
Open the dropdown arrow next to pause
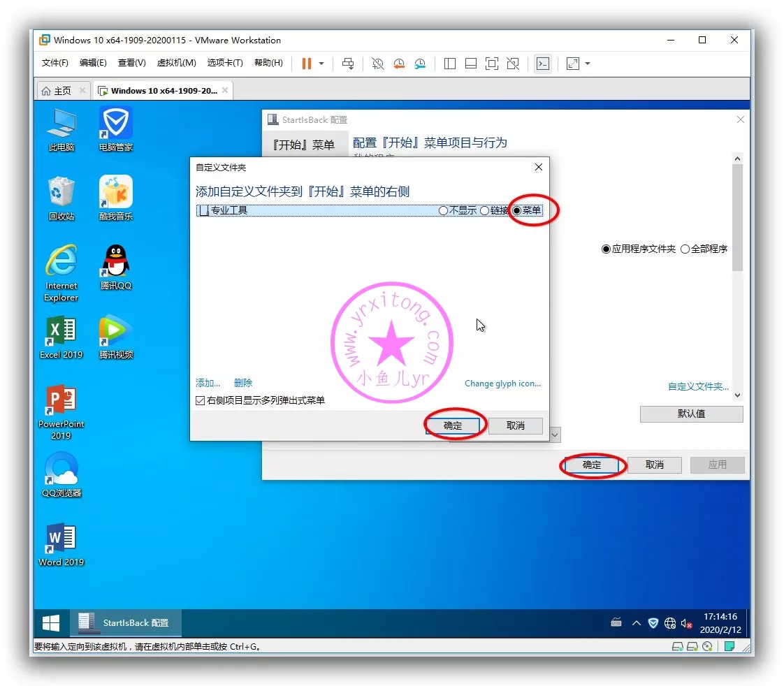click(321, 64)
